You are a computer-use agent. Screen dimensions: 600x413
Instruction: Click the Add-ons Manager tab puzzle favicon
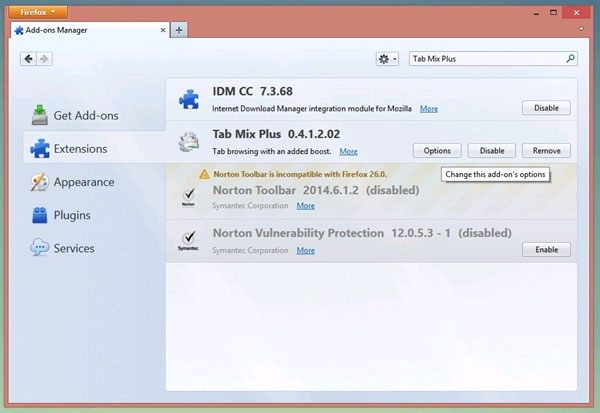tap(19, 30)
